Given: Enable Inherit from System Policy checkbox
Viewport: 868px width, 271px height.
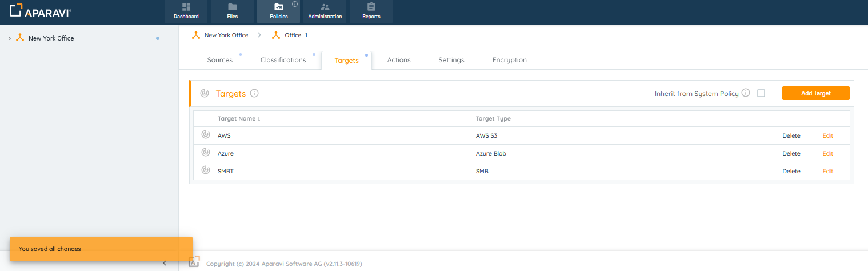Looking at the screenshot, I should coord(761,93).
